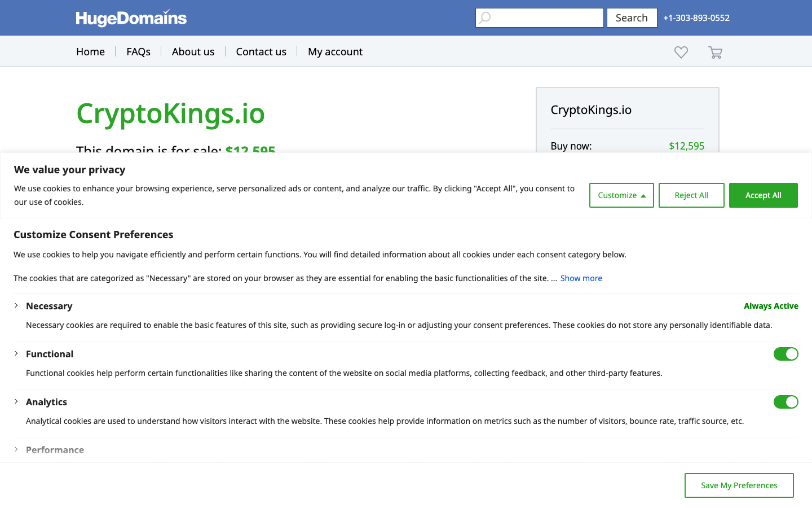
Task: Click the magnifying glass in the search box
Action: point(485,17)
